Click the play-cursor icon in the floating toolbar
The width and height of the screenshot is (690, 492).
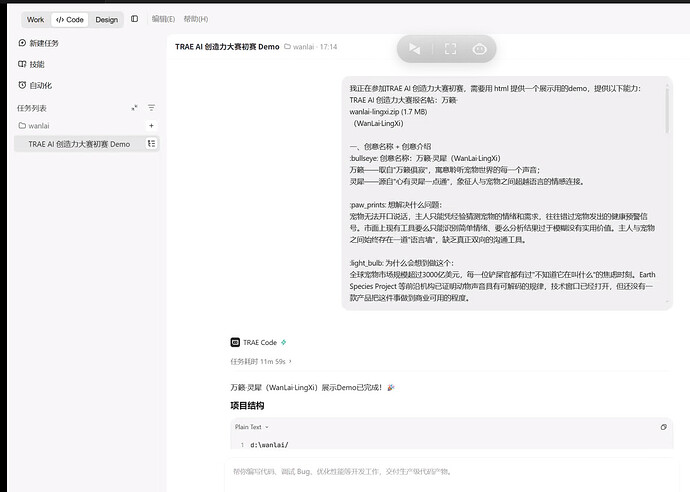pos(415,48)
